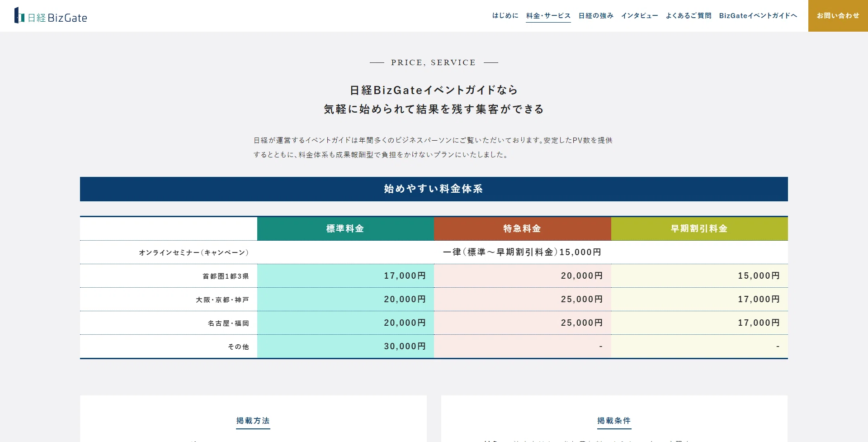
Task: Click the 始めやすい料金体系 banner
Action: pyautogui.click(x=434, y=189)
